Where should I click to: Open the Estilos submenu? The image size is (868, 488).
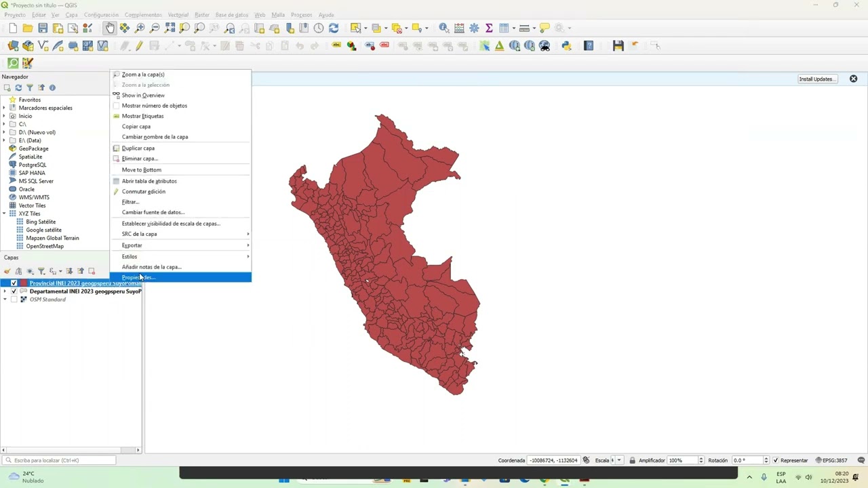click(181, 256)
